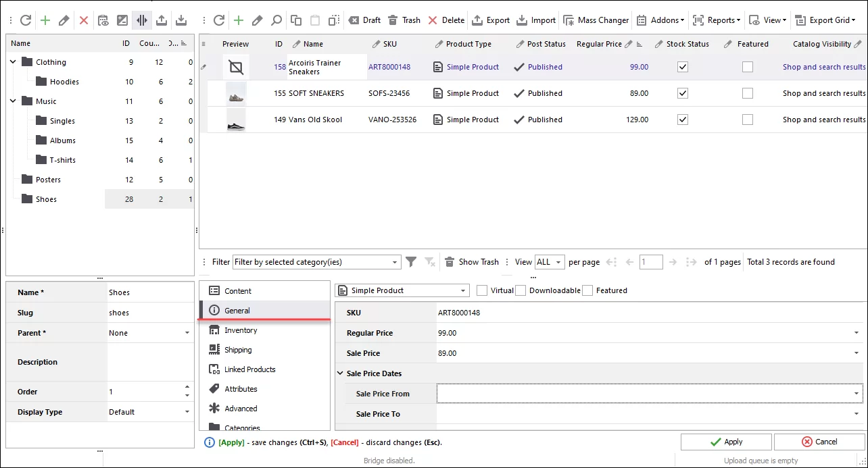Refresh the categories tree list
The height and width of the screenshot is (468, 868).
click(26, 20)
